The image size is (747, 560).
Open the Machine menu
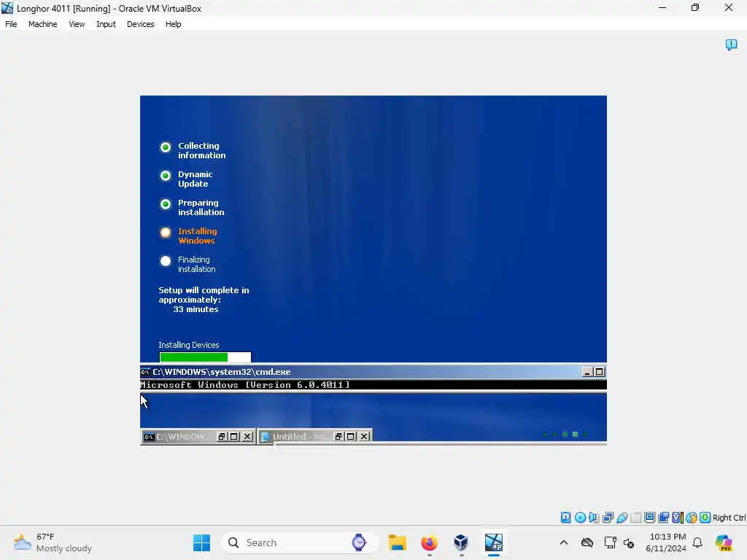coord(42,24)
